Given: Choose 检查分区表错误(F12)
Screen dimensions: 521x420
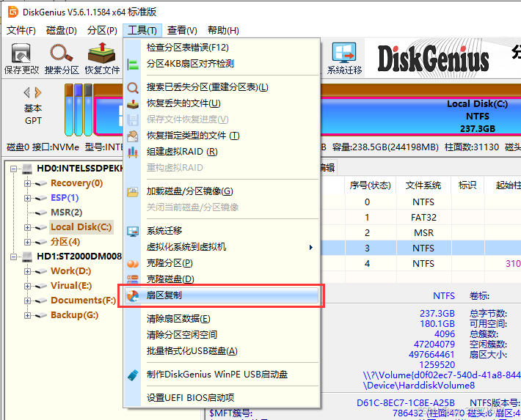Looking at the screenshot, I should point(188,48).
